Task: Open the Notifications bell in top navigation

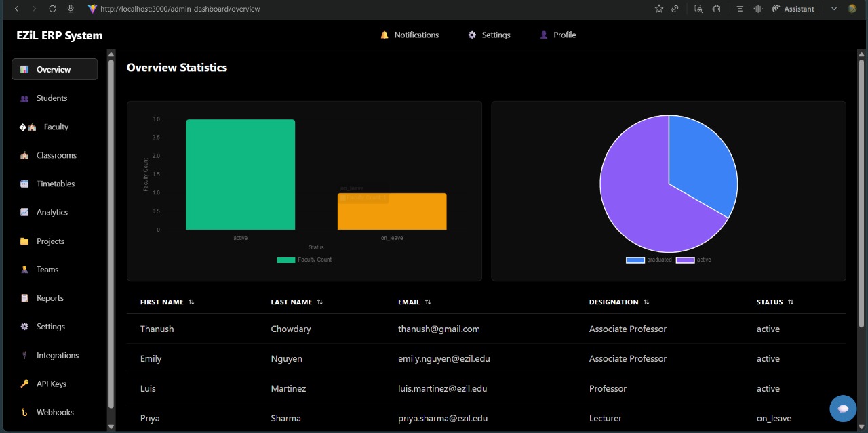Action: tap(410, 35)
